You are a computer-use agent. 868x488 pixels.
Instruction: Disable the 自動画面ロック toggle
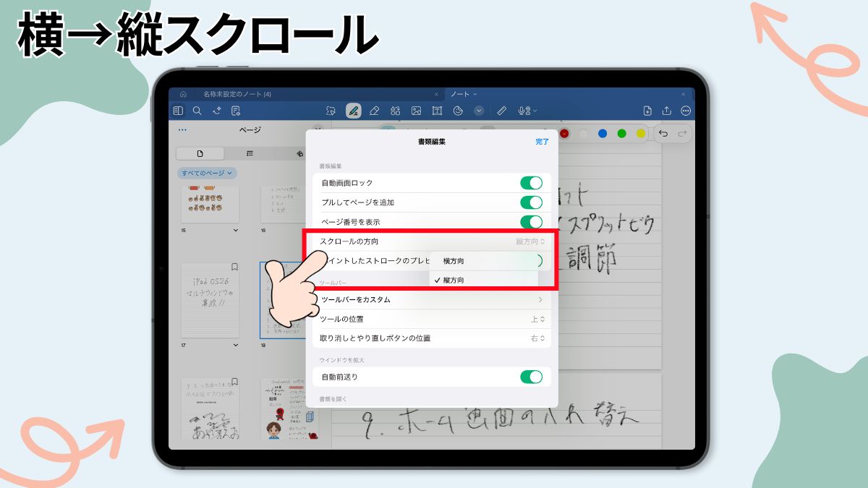click(x=533, y=183)
